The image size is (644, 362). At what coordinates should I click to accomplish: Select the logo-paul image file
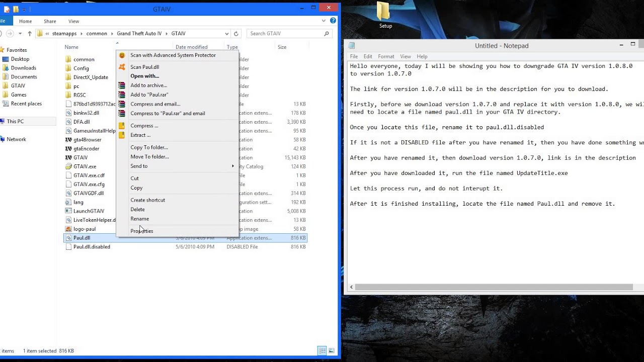point(85,229)
